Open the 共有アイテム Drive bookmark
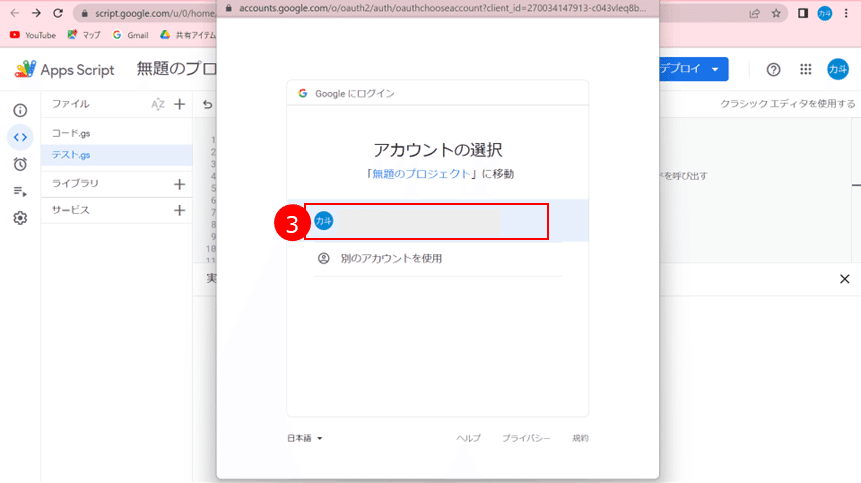The width and height of the screenshot is (861, 483). pyautogui.click(x=188, y=35)
